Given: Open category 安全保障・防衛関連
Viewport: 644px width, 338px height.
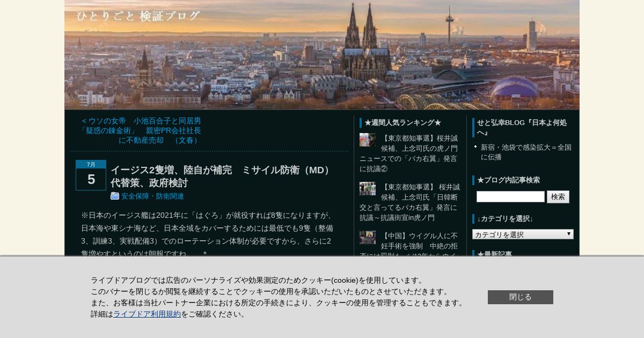Looking at the screenshot, I should coord(152,196).
